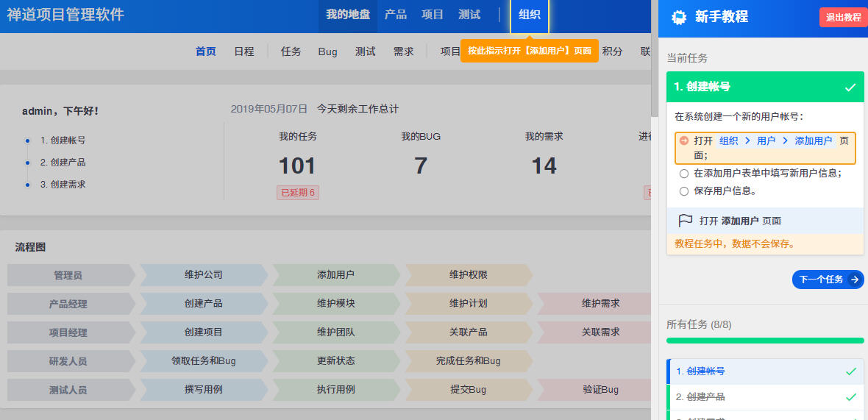Select the 在添加用户表单中填写新用户信息 step radio
The image size is (868, 420).
click(x=684, y=174)
